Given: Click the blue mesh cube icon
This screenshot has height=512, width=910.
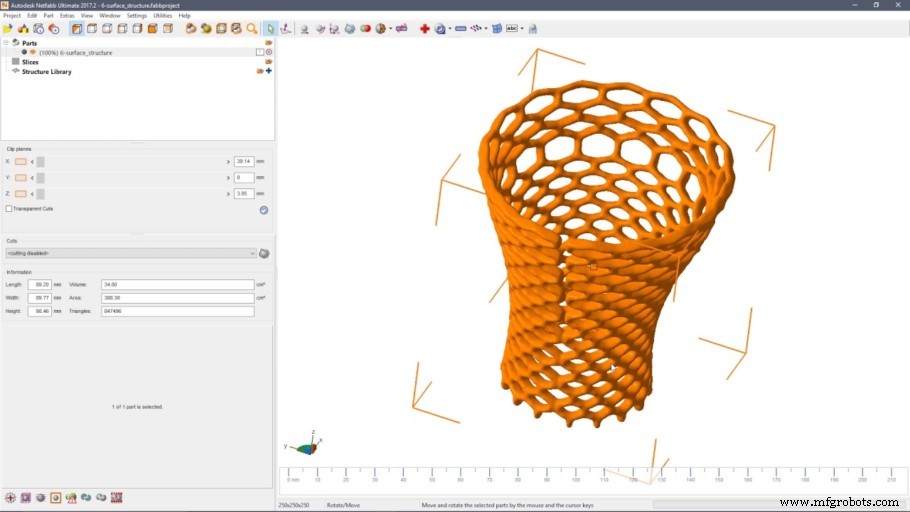Looking at the screenshot, I should coord(497,28).
